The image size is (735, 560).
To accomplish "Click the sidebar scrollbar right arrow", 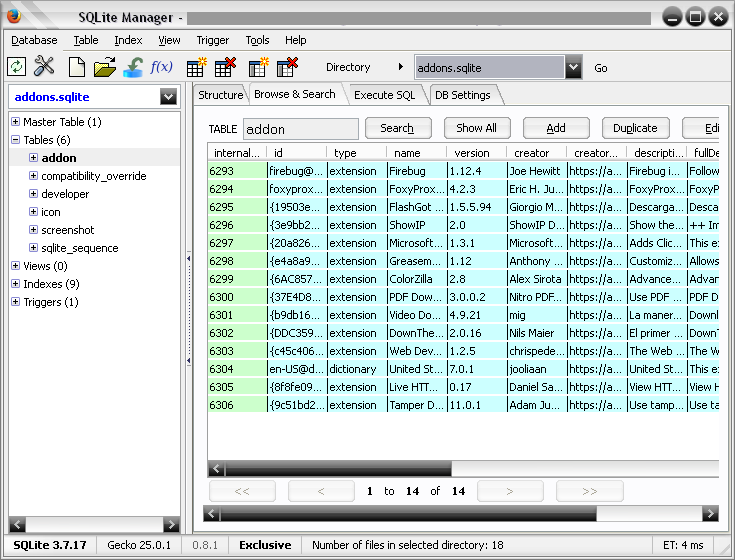I will [171, 524].
